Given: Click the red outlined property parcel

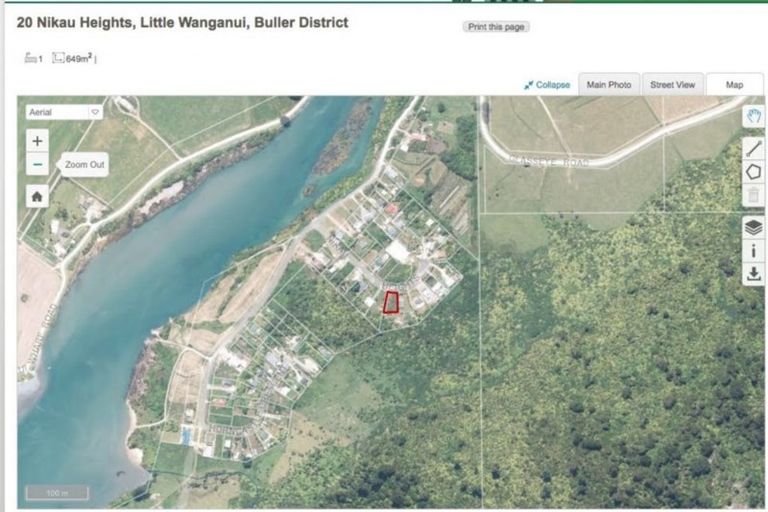Looking at the screenshot, I should coord(391,301).
